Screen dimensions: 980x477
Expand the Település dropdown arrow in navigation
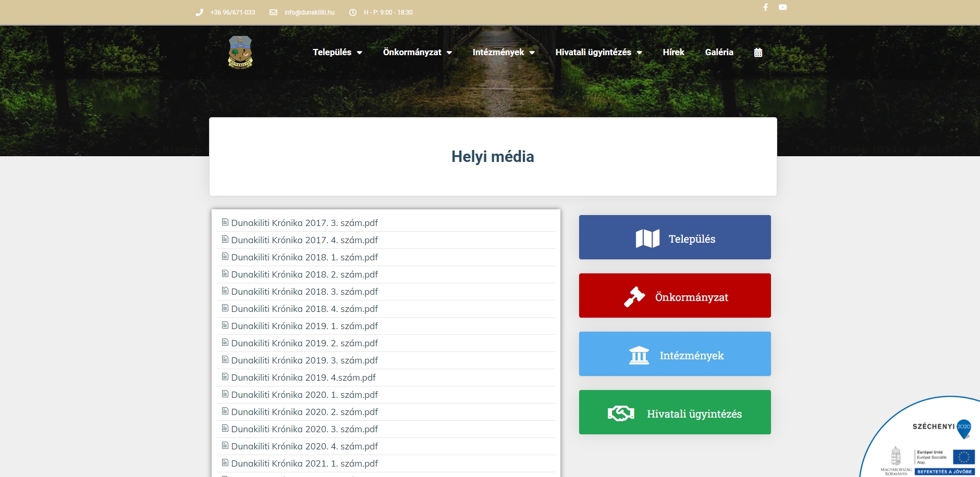360,53
